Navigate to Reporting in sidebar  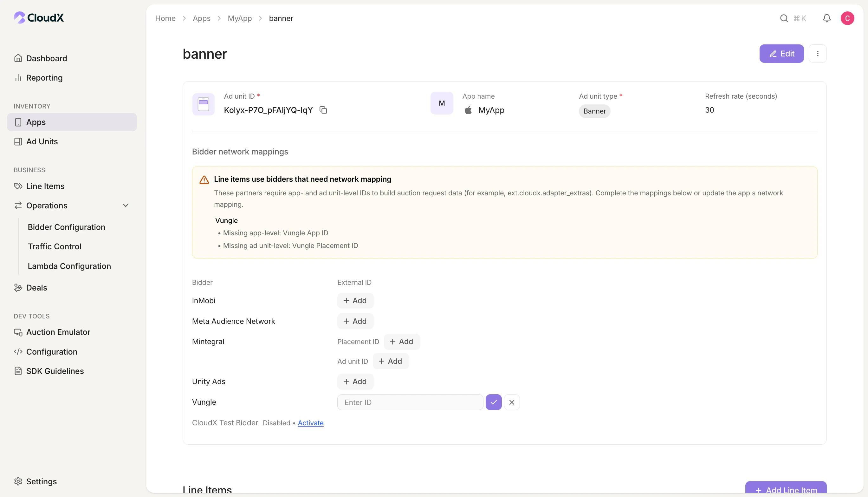(44, 77)
